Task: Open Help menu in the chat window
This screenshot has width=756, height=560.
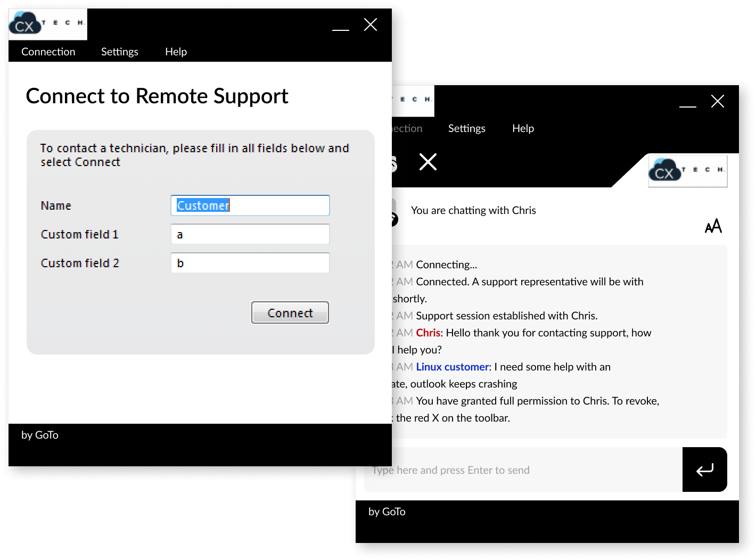Action: tap(523, 128)
